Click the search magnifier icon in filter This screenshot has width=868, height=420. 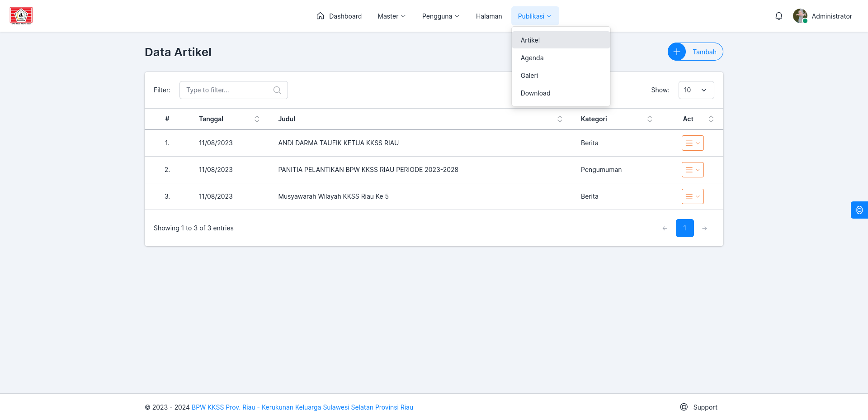coord(277,90)
